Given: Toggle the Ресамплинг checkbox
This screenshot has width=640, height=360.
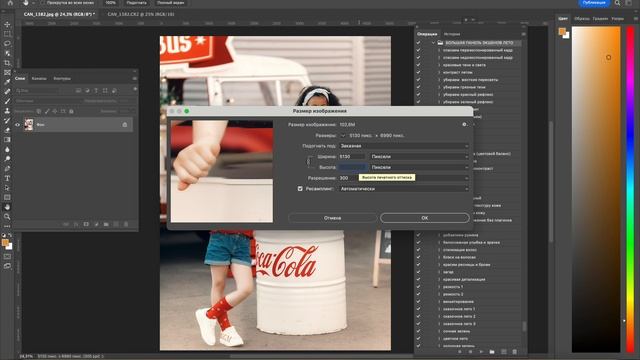Looking at the screenshot, I should 300,189.
